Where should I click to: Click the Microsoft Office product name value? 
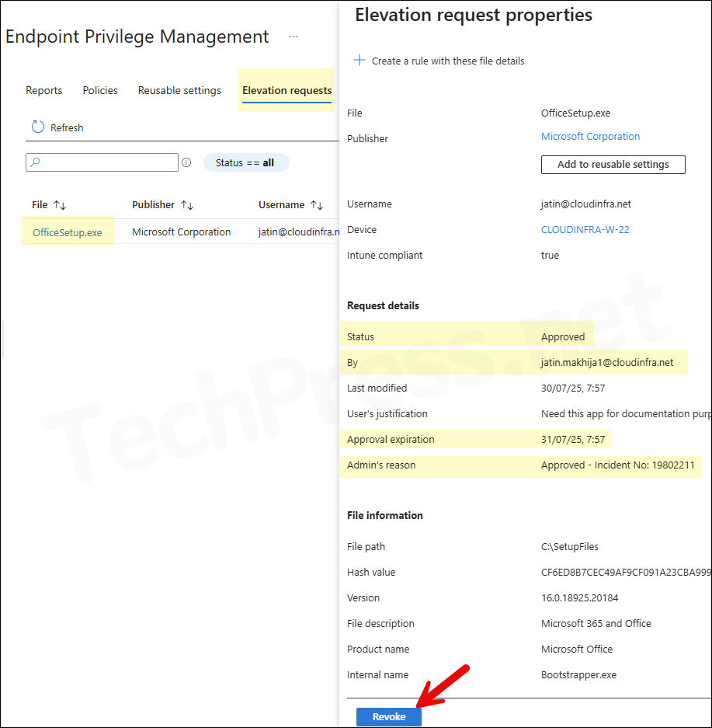(x=577, y=649)
